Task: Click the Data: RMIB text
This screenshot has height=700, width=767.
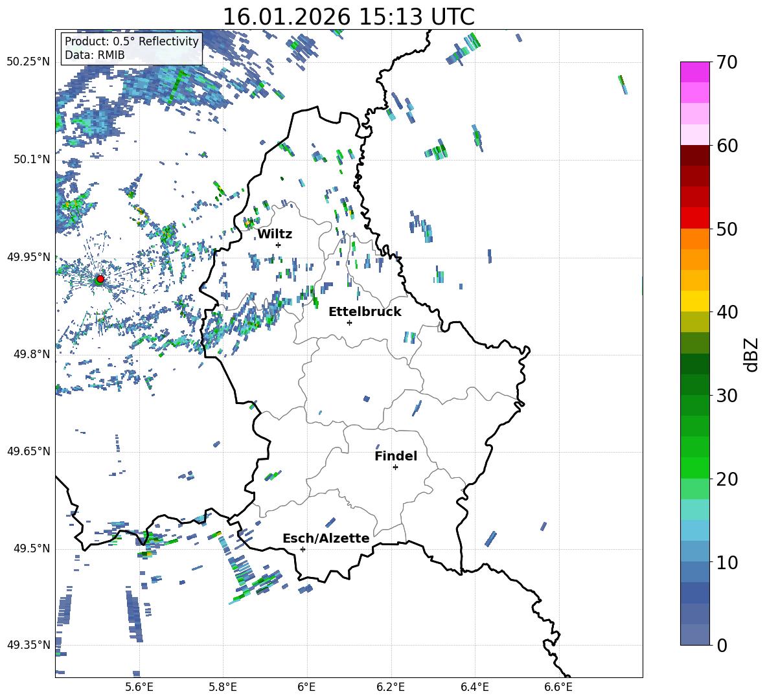Action: click(x=95, y=55)
